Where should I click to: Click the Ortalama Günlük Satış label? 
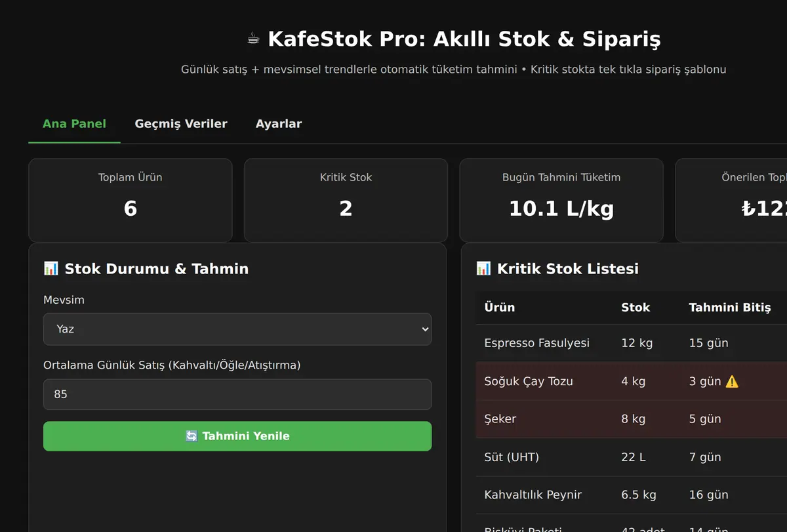tap(172, 365)
